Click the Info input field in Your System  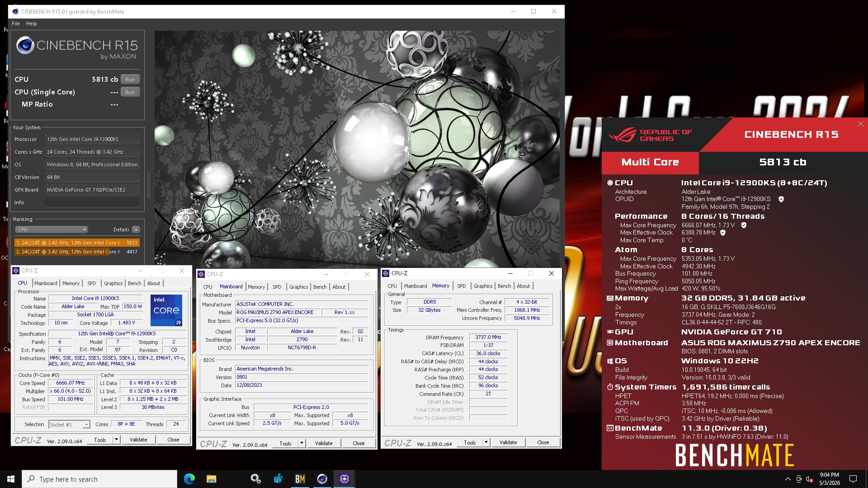tap(92, 202)
